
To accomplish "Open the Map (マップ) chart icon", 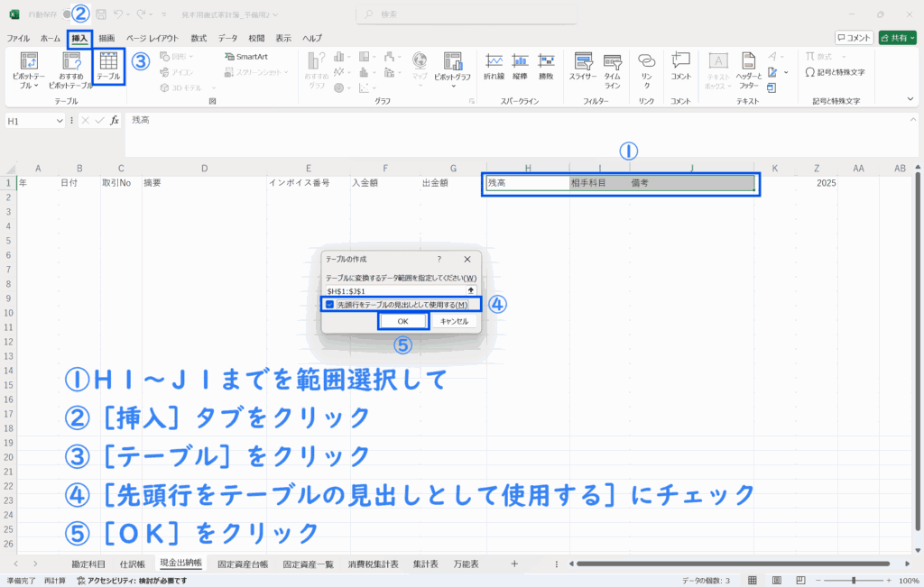I will tap(420, 60).
